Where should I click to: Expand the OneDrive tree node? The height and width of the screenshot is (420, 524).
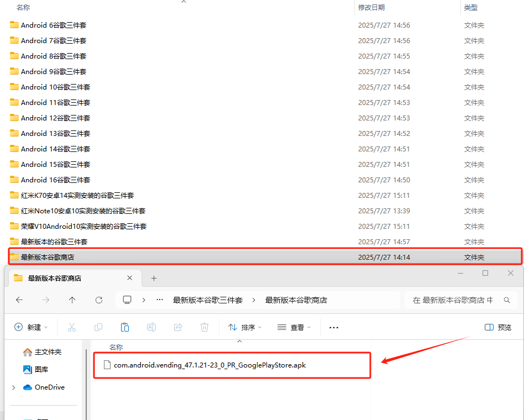point(14,387)
